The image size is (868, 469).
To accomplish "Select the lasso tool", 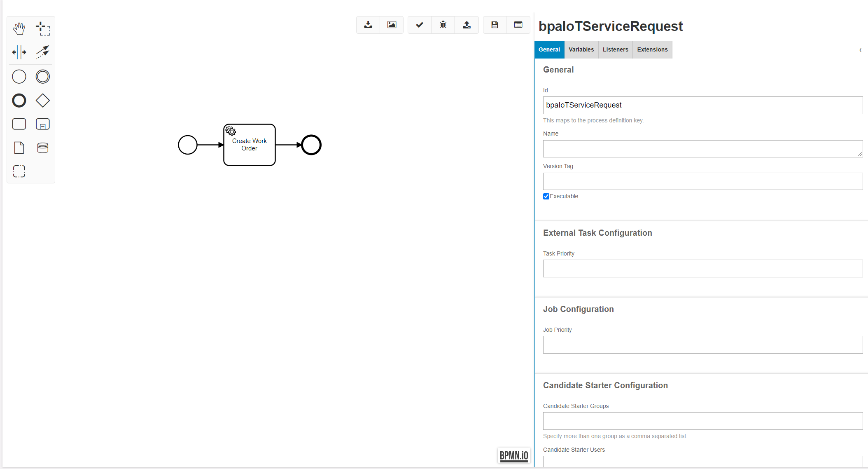I will coord(42,29).
